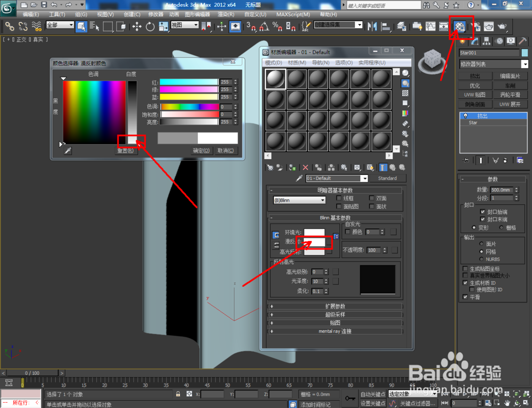
Task: Select the 面片 output radio button
Action: 481,244
